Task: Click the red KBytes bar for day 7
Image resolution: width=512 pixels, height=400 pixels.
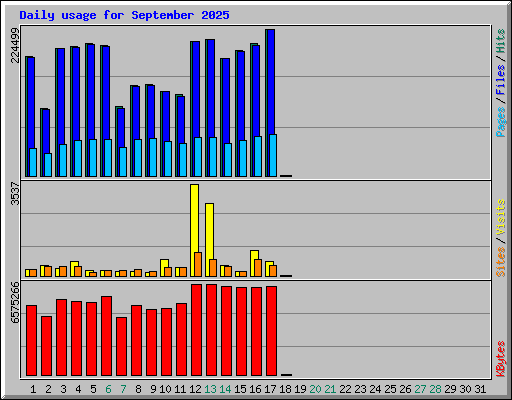Action: tap(122, 347)
